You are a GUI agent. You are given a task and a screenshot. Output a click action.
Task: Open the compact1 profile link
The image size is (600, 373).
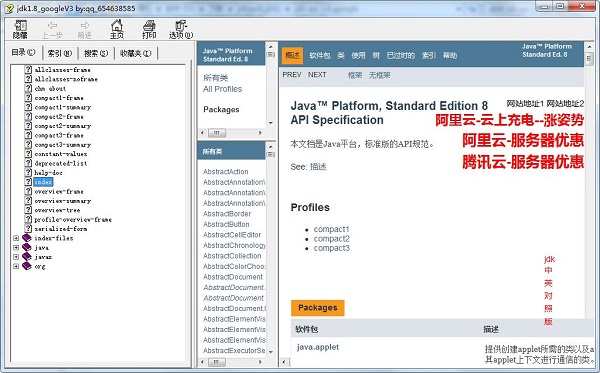click(331, 229)
